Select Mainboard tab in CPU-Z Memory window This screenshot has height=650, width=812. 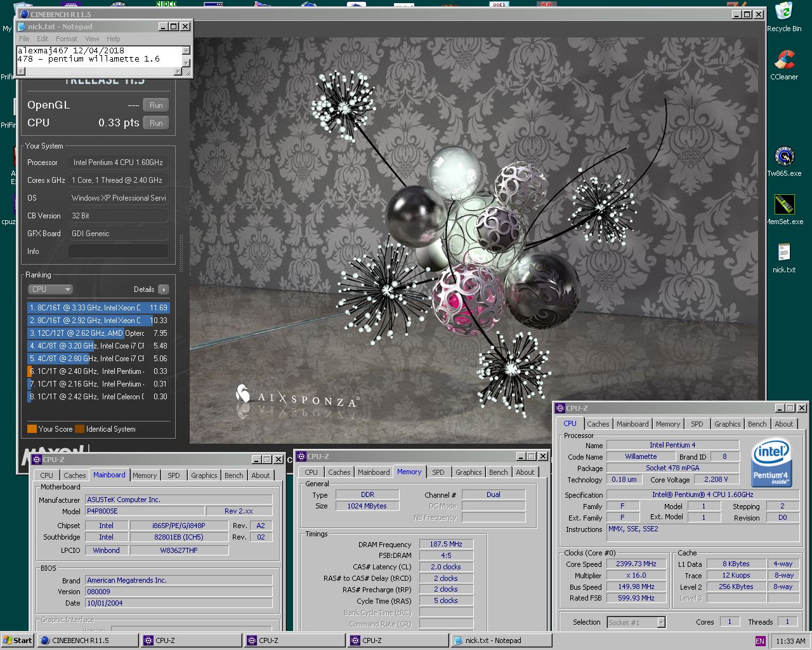(374, 472)
